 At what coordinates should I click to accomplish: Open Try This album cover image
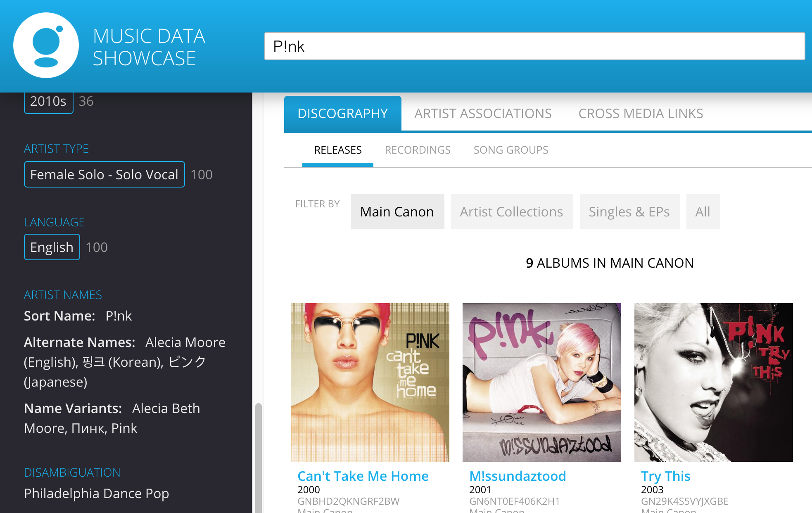tap(713, 382)
